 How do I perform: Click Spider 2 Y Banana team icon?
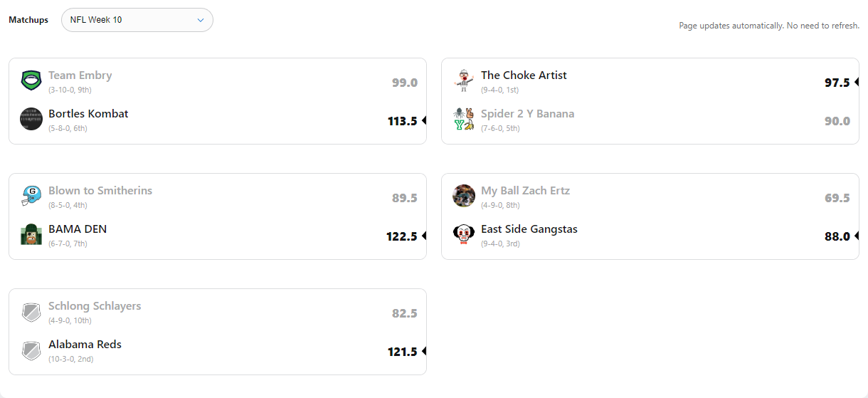pos(464,119)
